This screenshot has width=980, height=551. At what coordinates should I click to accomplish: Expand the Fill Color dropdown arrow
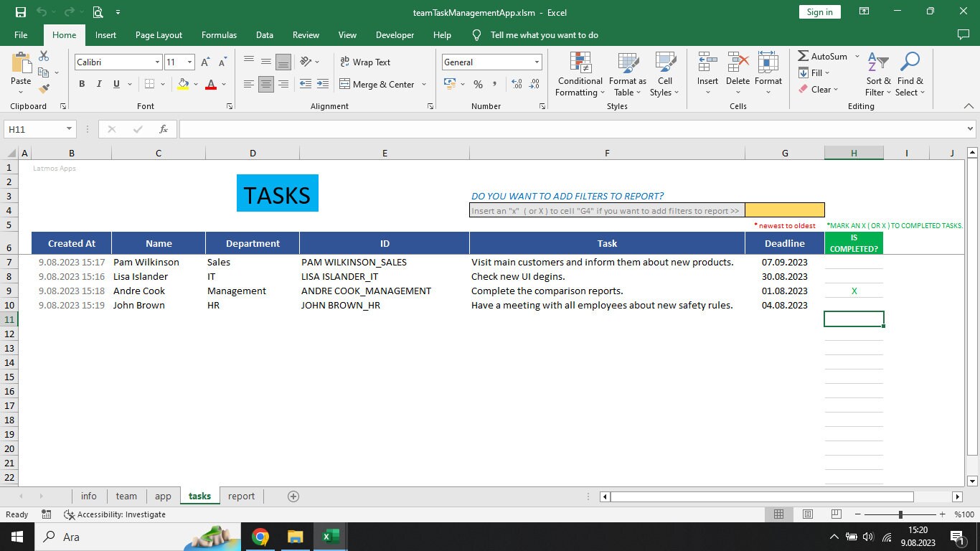194,84
